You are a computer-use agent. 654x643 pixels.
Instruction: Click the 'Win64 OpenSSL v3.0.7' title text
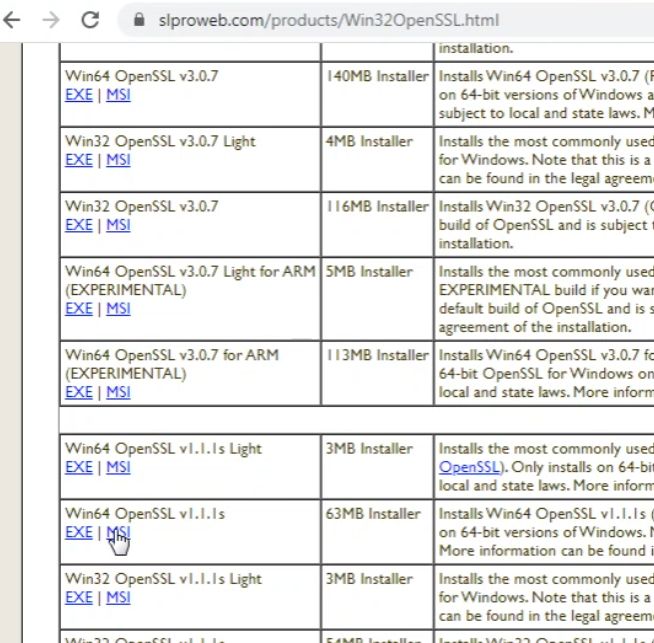click(142, 76)
